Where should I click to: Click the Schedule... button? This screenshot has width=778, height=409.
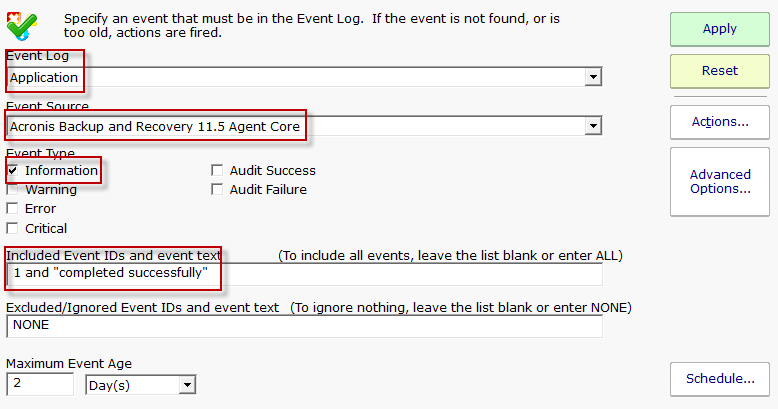pos(719,379)
